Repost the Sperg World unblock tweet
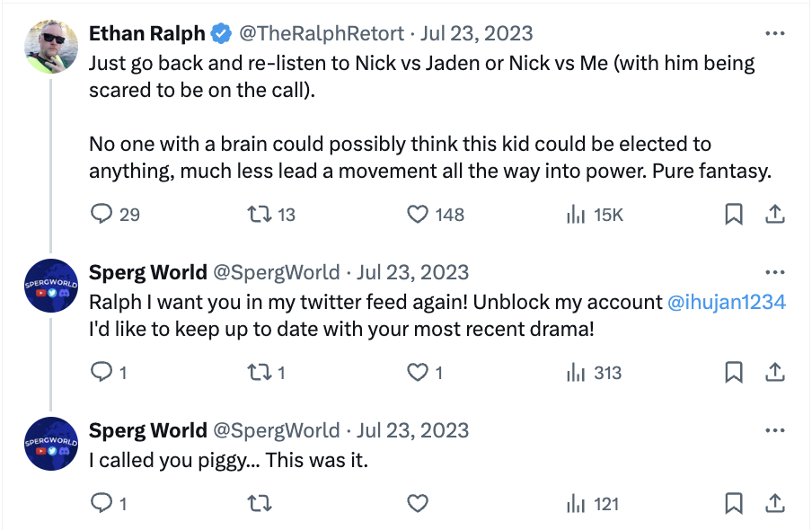Image resolution: width=812 pixels, height=530 pixels. tap(260, 373)
